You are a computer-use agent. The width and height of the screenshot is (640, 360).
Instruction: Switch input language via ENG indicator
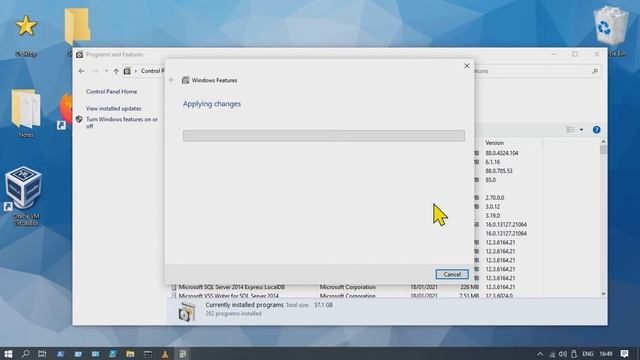click(588, 354)
